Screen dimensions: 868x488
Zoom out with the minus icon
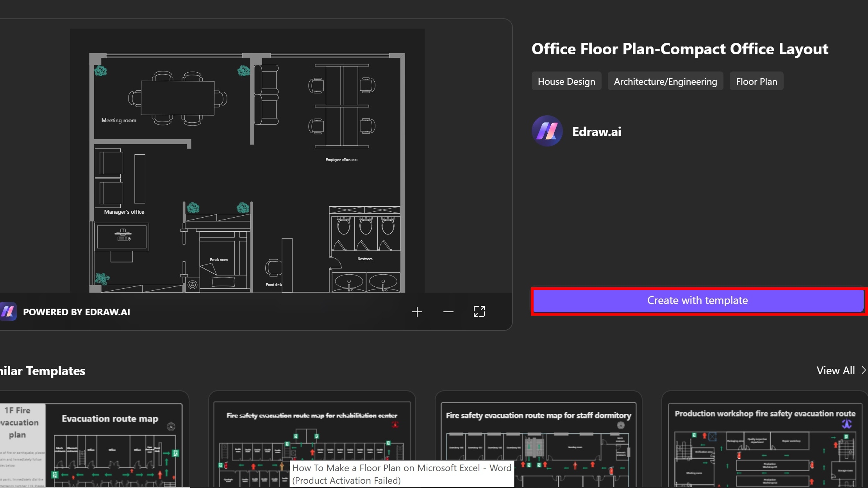[448, 312]
